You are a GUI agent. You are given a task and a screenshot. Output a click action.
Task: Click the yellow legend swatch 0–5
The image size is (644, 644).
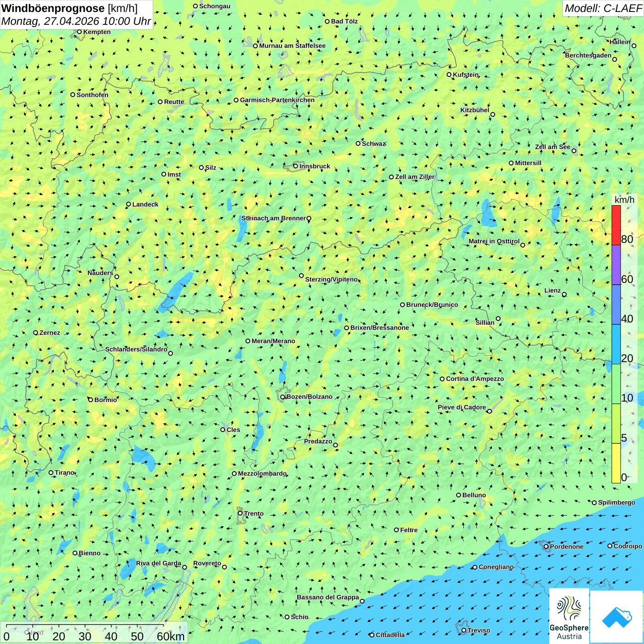[x=616, y=463]
